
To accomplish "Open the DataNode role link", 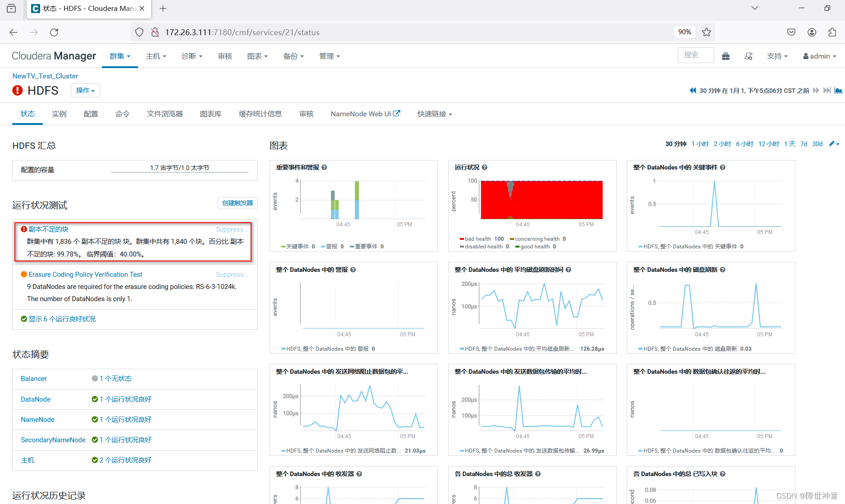I will [x=36, y=399].
